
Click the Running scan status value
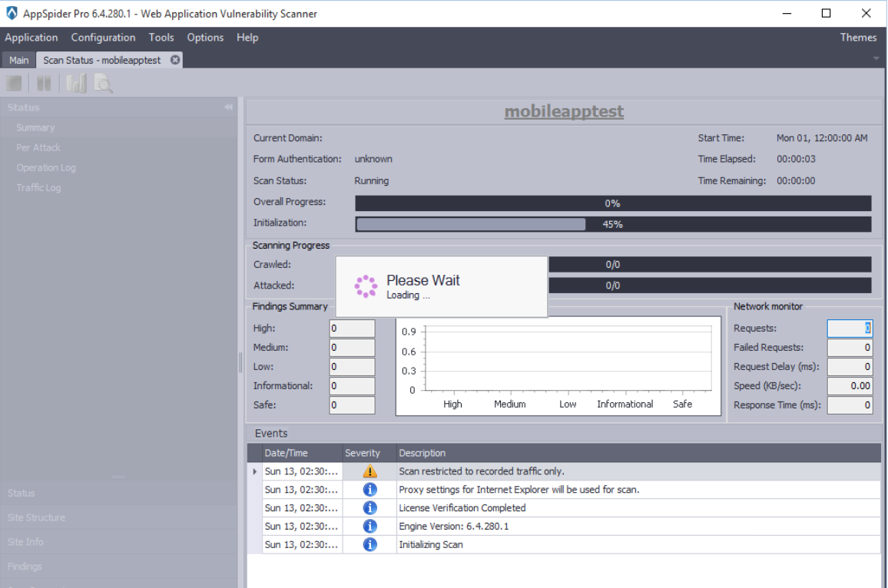point(372,181)
